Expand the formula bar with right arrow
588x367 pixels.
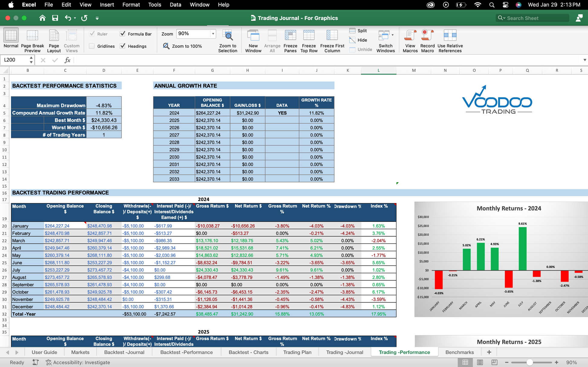pos(584,60)
